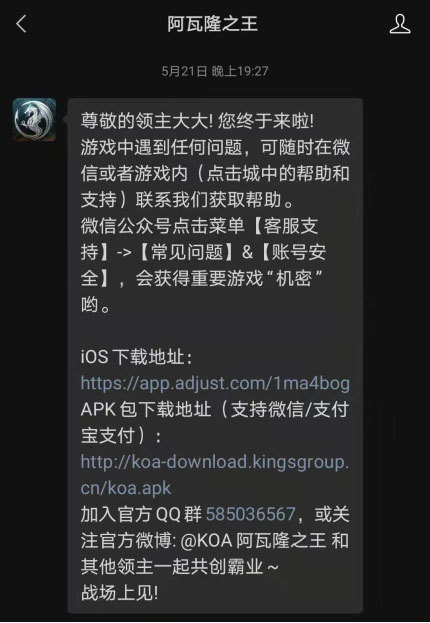This screenshot has width=430, height=623.
Task: Tap the 战场上见! closing line
Action: point(120,593)
